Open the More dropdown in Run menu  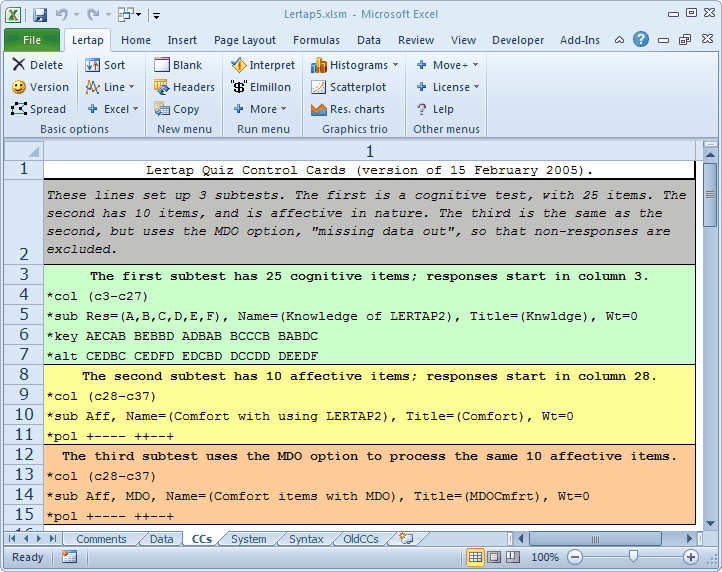(283, 109)
